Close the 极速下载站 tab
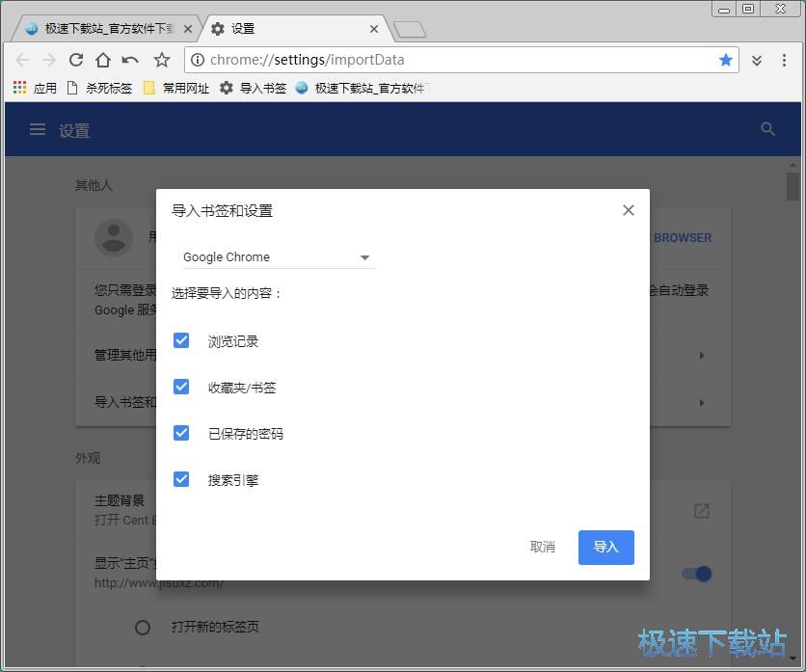Image resolution: width=806 pixels, height=672 pixels. (188, 29)
